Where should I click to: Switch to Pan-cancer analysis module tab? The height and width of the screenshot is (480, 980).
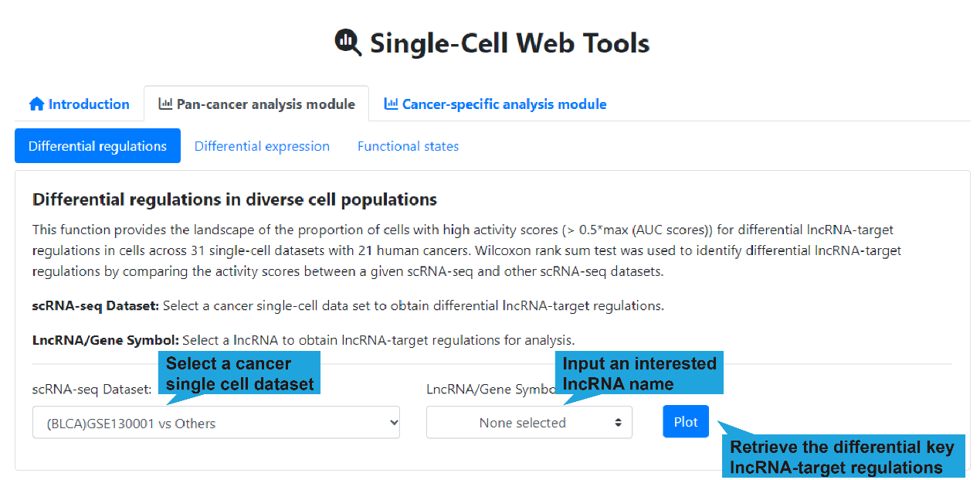pos(256,104)
